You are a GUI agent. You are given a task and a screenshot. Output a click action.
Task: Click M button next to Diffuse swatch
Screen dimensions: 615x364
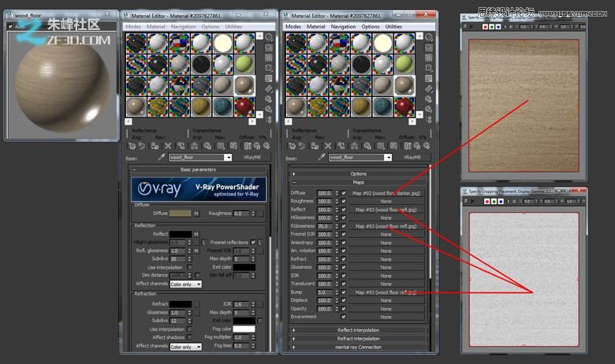click(x=196, y=214)
